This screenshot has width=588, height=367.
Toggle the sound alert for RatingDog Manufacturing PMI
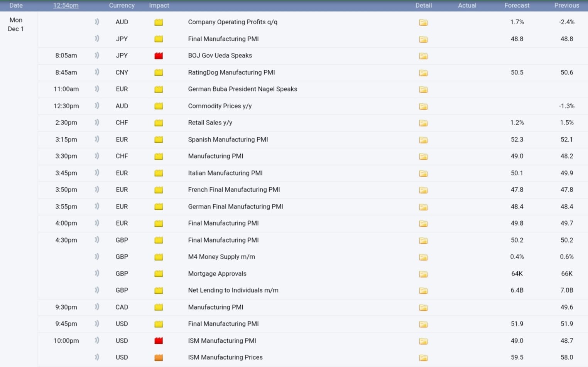point(97,72)
